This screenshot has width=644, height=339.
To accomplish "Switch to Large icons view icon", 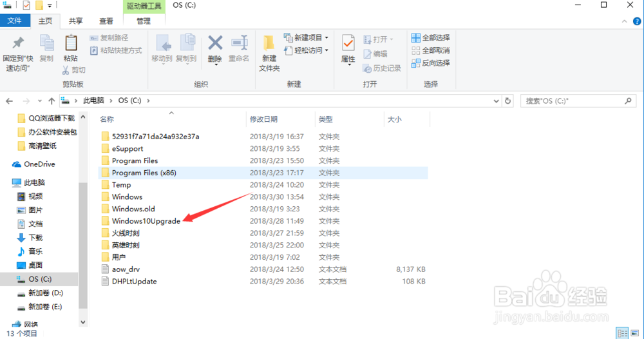I will (x=635, y=333).
